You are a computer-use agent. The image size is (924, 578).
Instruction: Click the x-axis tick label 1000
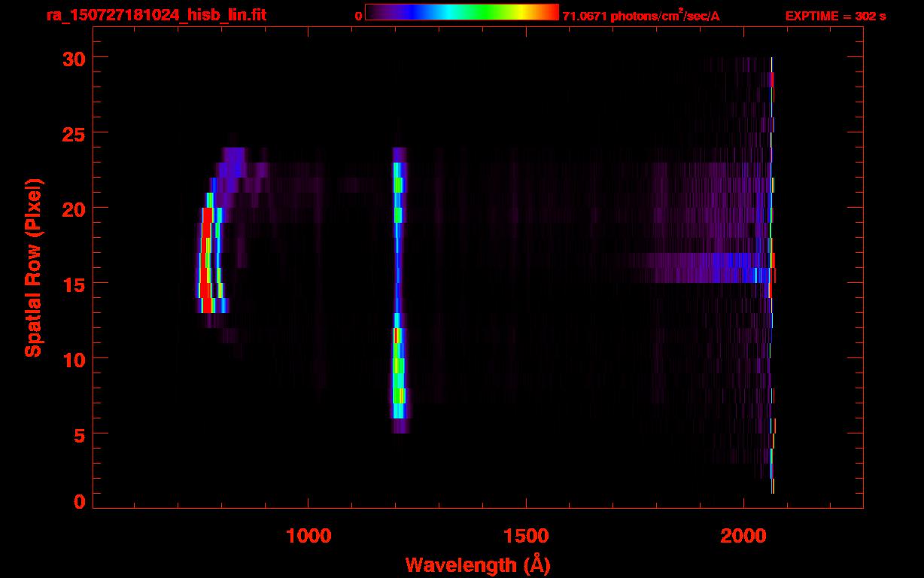pos(308,536)
